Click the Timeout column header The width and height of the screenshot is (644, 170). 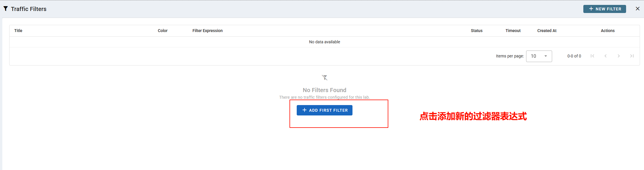[x=513, y=31]
